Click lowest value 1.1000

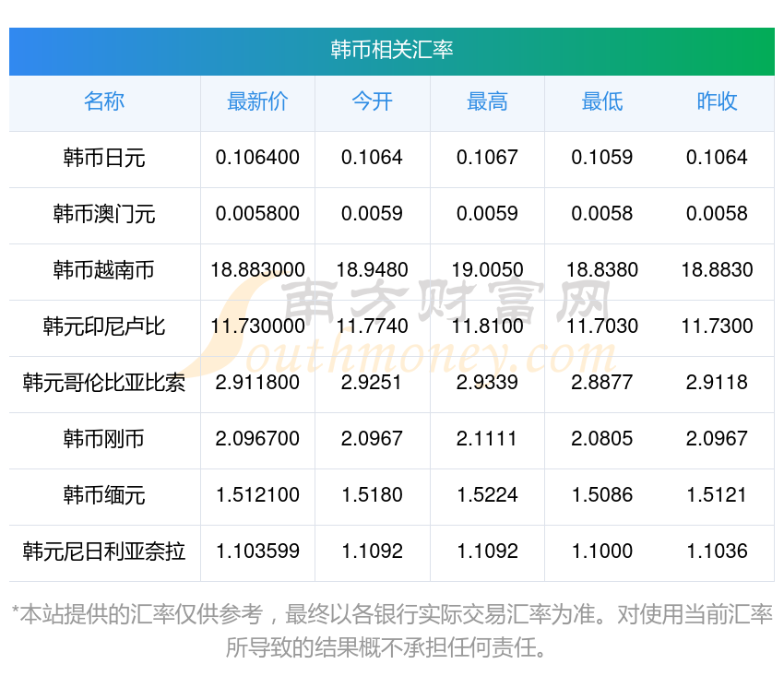602,551
